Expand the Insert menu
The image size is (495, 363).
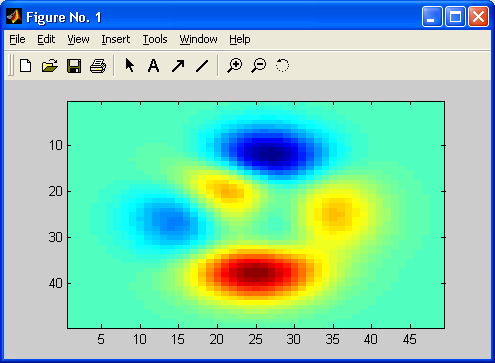(116, 39)
